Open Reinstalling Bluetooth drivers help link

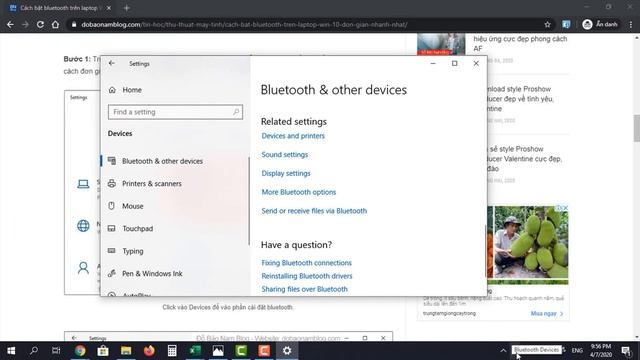click(x=307, y=276)
